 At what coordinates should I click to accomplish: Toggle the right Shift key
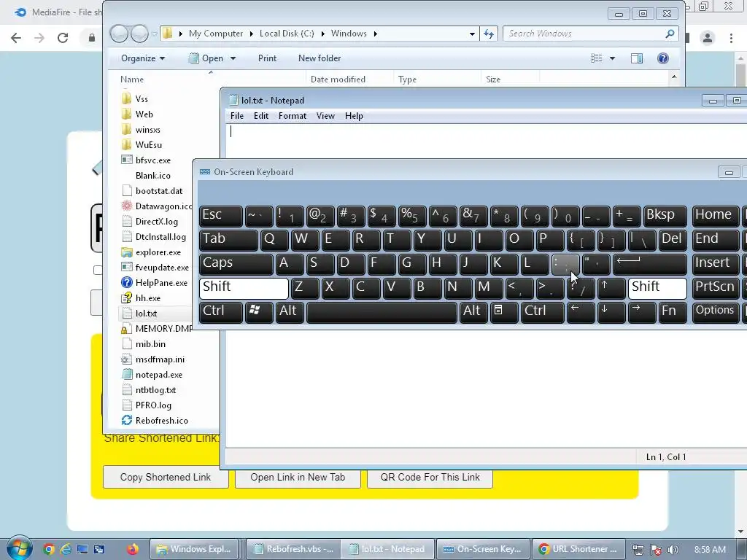[657, 287]
